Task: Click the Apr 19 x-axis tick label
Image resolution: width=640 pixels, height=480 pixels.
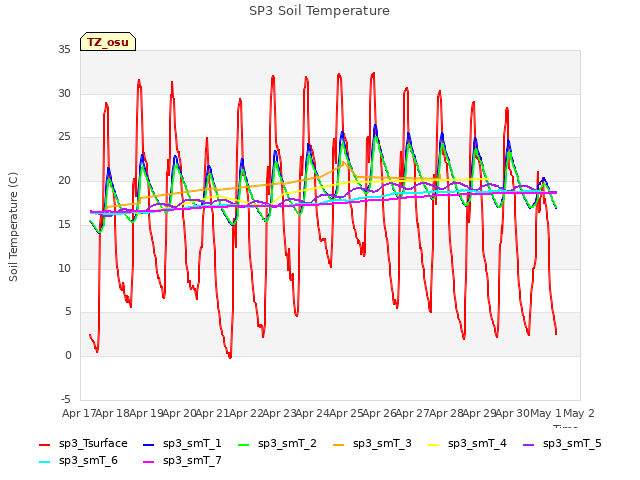Action: coord(146,413)
